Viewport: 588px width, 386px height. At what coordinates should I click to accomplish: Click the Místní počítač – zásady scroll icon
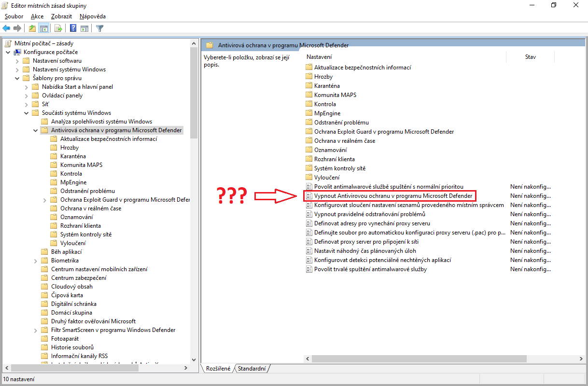pyautogui.click(x=8, y=43)
